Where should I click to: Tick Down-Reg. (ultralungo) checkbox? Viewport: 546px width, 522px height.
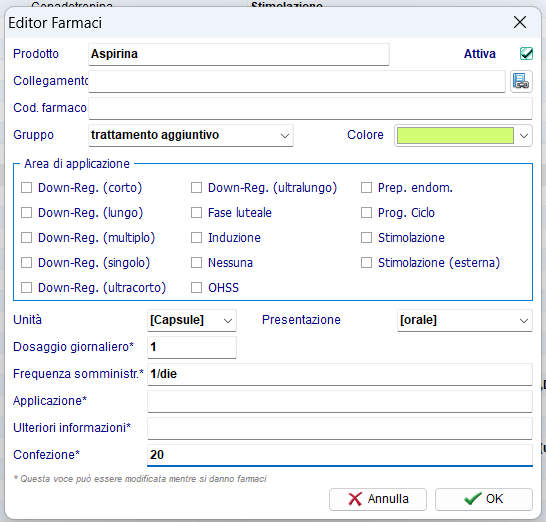[196, 188]
